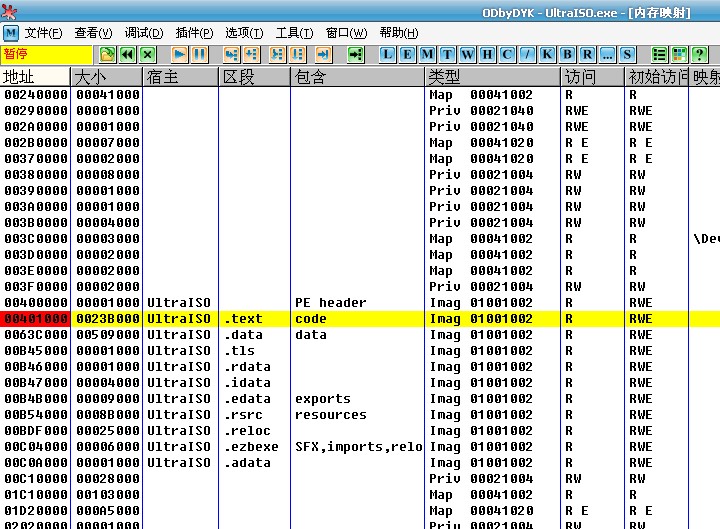The image size is (720, 529).
Task: Select the .edata exports row
Action: 360,399
